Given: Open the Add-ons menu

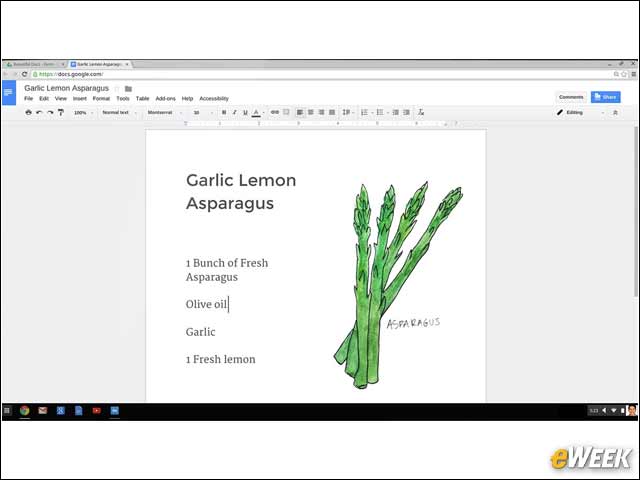Looking at the screenshot, I should click(x=165, y=98).
